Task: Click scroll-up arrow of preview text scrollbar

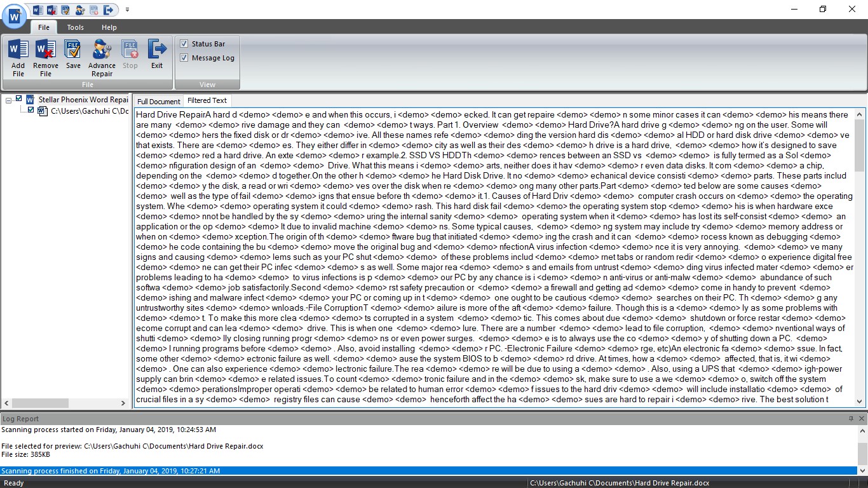Action: (860, 114)
